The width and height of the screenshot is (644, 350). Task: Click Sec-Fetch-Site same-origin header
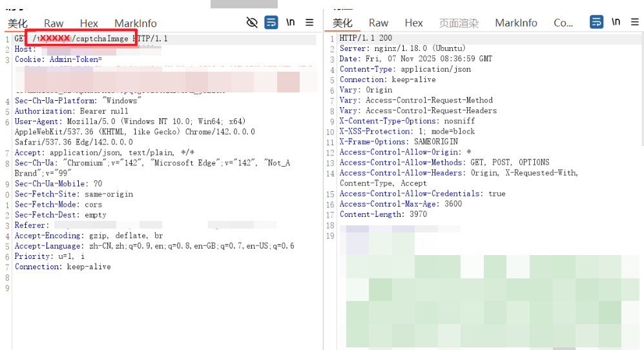(x=74, y=194)
